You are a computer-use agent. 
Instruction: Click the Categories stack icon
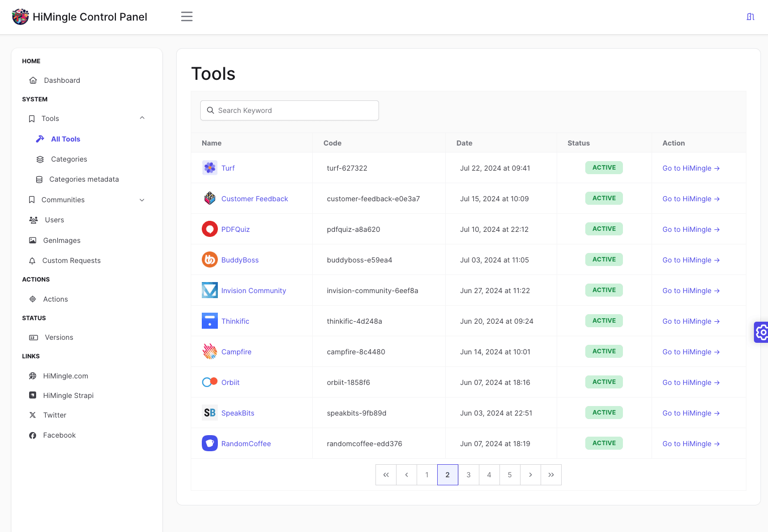(x=40, y=159)
